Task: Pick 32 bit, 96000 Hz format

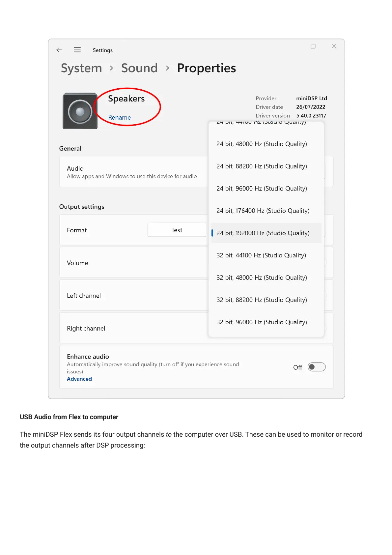Action: 262,322
